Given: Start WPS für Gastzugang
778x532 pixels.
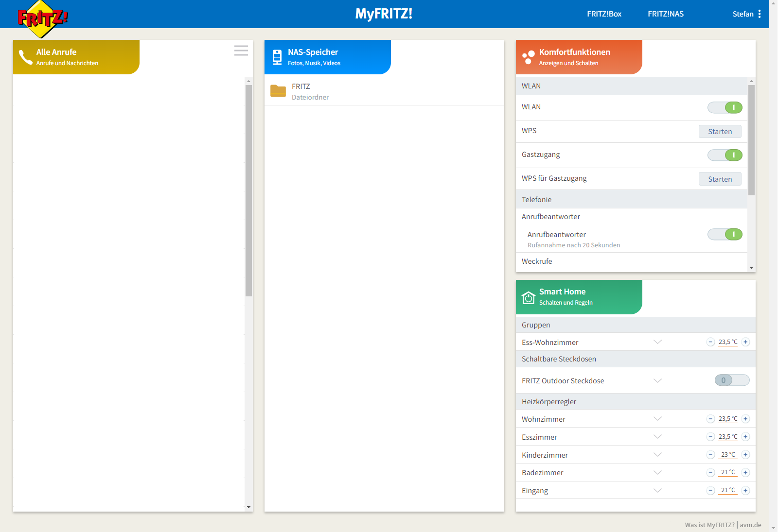Looking at the screenshot, I should click(x=720, y=179).
